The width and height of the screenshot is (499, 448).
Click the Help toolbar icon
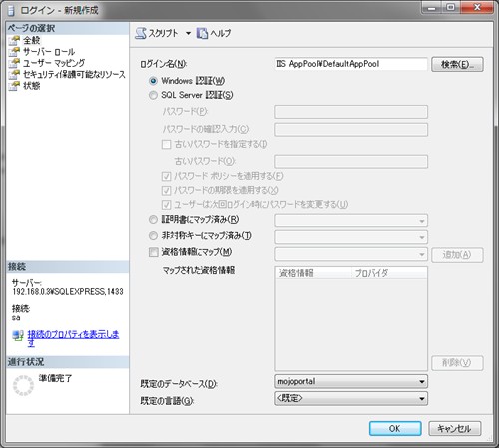point(202,33)
